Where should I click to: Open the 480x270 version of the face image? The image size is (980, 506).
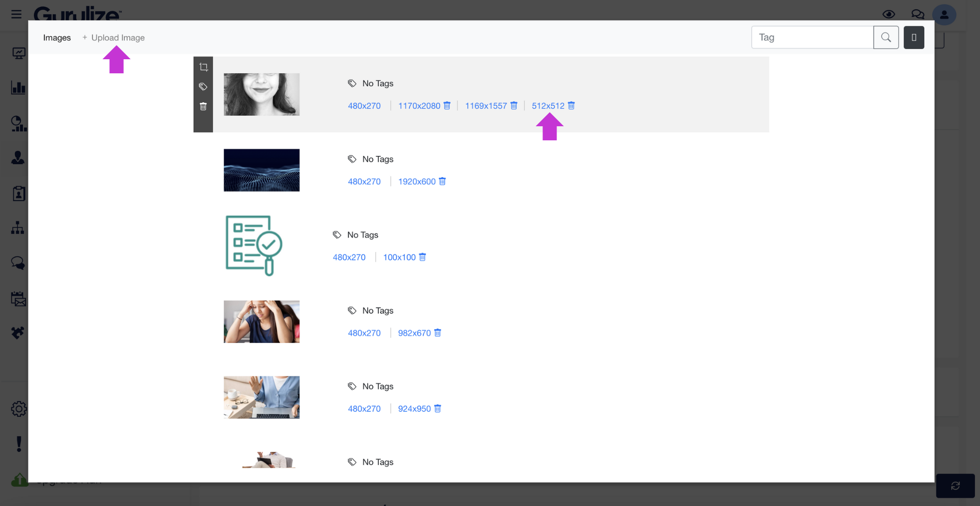coord(364,105)
